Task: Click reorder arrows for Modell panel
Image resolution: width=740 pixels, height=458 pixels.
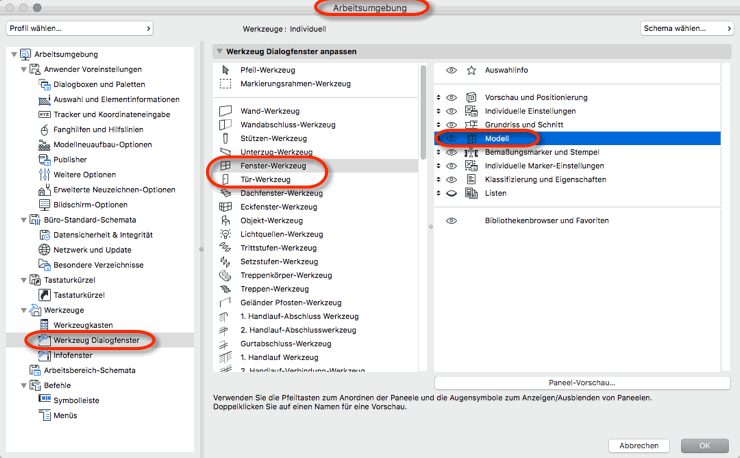Action: click(x=438, y=138)
